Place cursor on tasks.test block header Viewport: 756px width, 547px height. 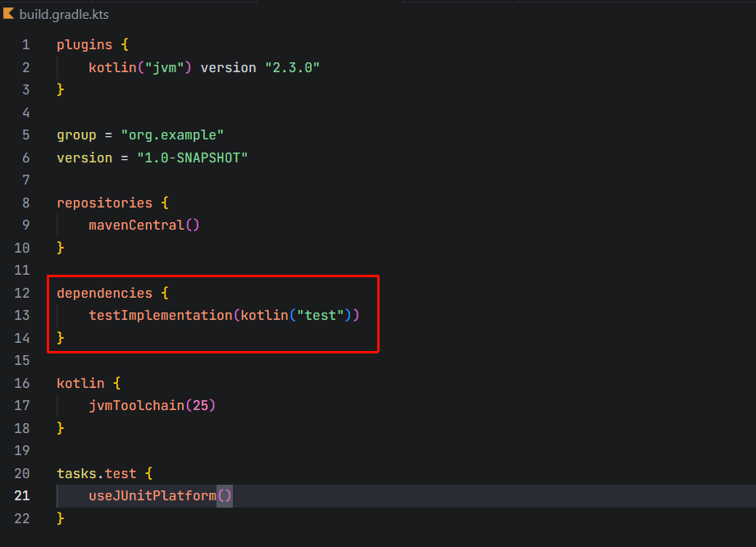coord(96,474)
